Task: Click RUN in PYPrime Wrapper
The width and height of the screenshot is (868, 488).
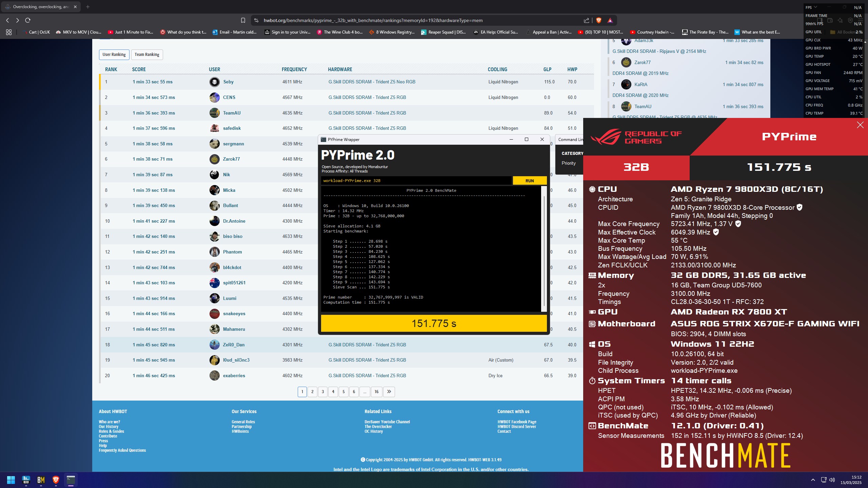Action: [x=530, y=181]
